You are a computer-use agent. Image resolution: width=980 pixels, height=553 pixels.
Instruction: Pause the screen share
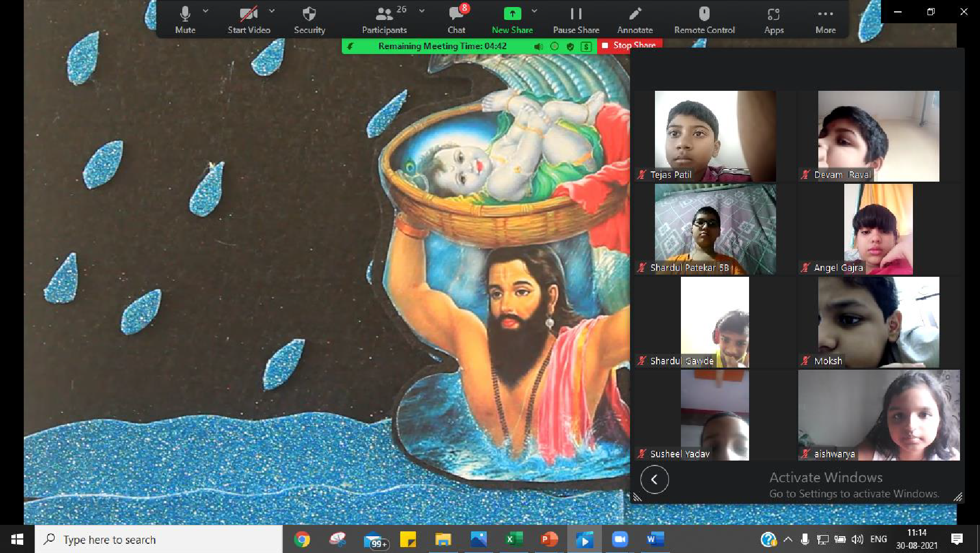pyautogui.click(x=576, y=19)
